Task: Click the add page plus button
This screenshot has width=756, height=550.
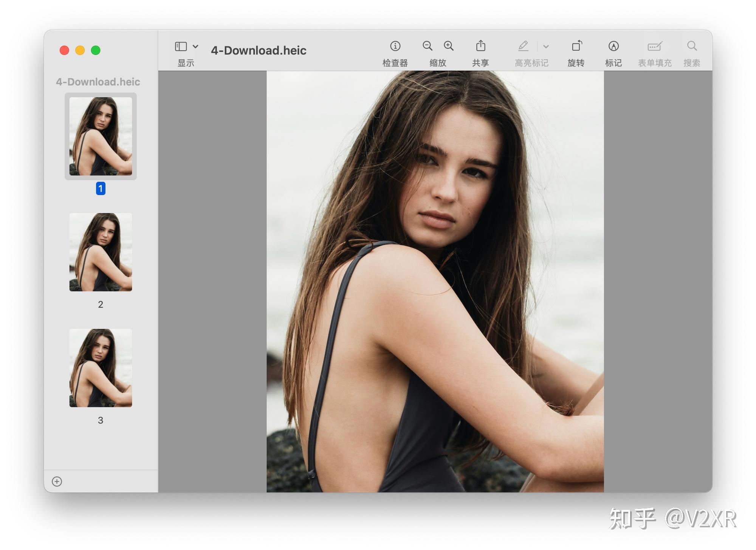Action: point(57,481)
